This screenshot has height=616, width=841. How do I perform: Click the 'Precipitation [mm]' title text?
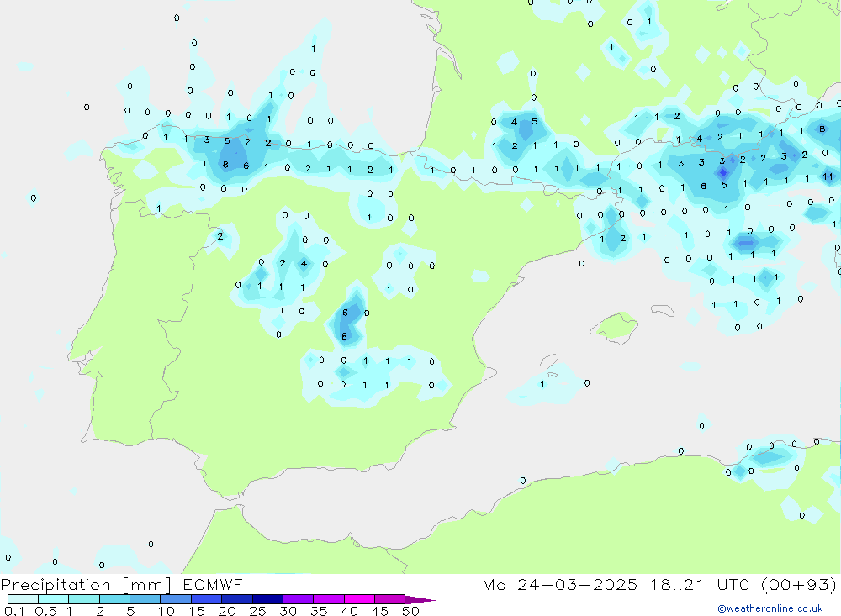coord(86,585)
